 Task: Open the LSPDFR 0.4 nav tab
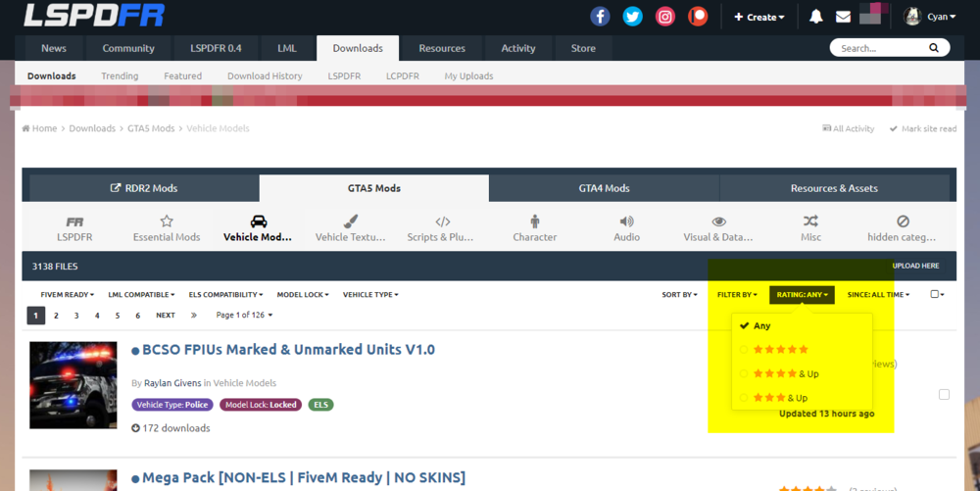click(216, 48)
